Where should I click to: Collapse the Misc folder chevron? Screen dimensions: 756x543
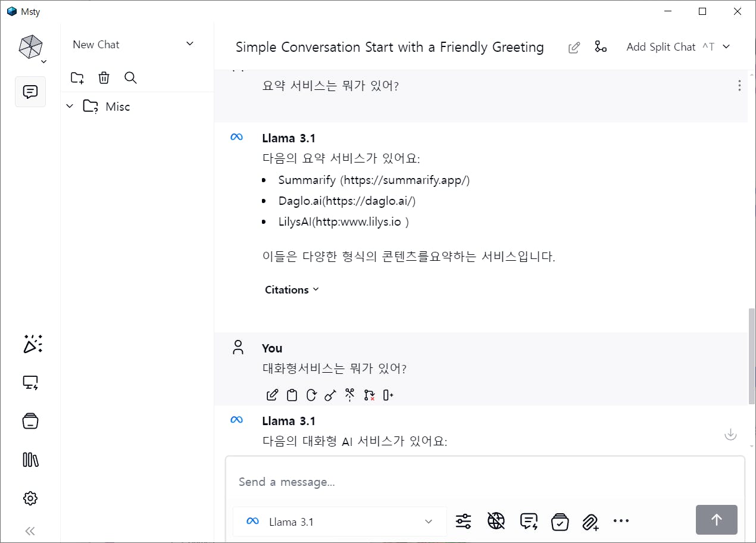pyautogui.click(x=70, y=107)
